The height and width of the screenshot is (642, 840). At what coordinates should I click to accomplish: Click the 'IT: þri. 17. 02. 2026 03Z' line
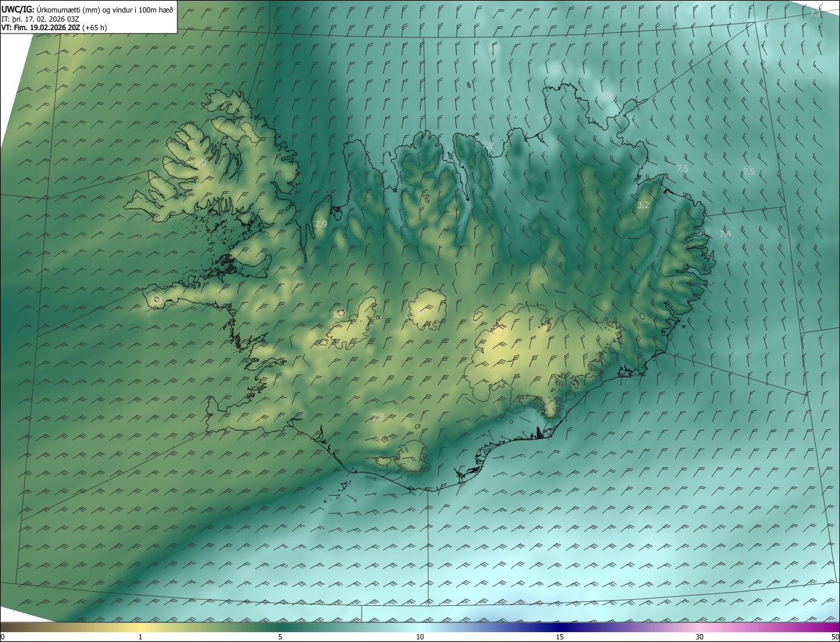(40, 18)
